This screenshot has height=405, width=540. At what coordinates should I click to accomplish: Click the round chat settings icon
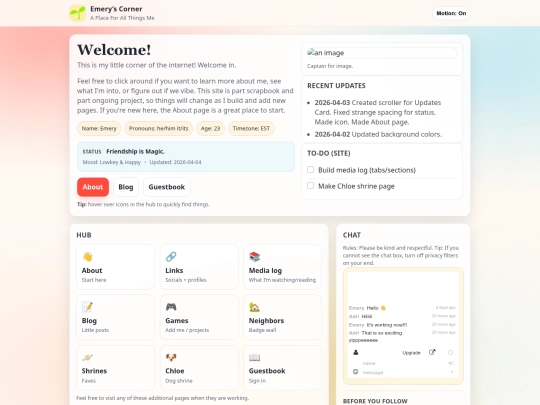point(450,352)
